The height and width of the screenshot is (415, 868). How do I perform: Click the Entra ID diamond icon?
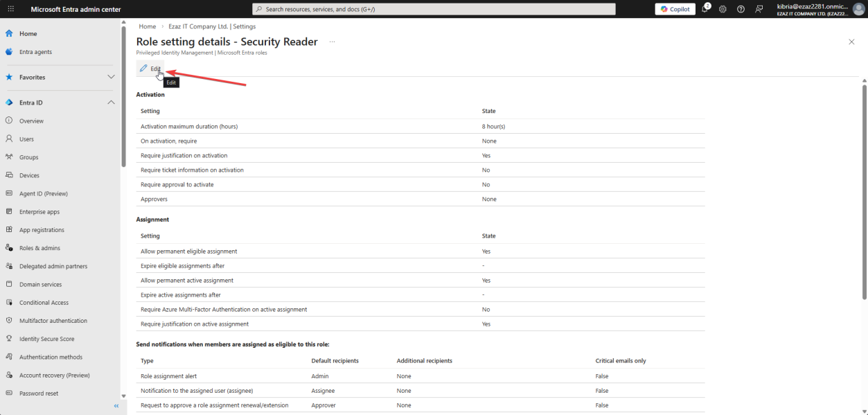(x=9, y=103)
